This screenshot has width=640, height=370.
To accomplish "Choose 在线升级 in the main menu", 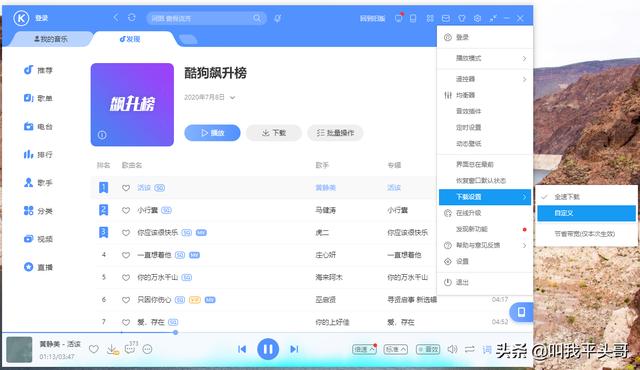I will 485,213.
